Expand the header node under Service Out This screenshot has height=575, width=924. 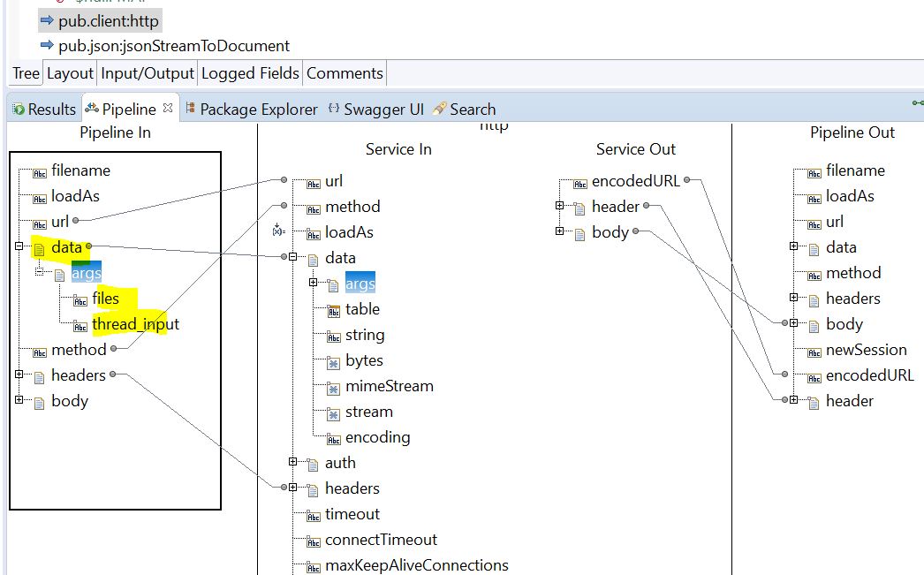point(558,207)
